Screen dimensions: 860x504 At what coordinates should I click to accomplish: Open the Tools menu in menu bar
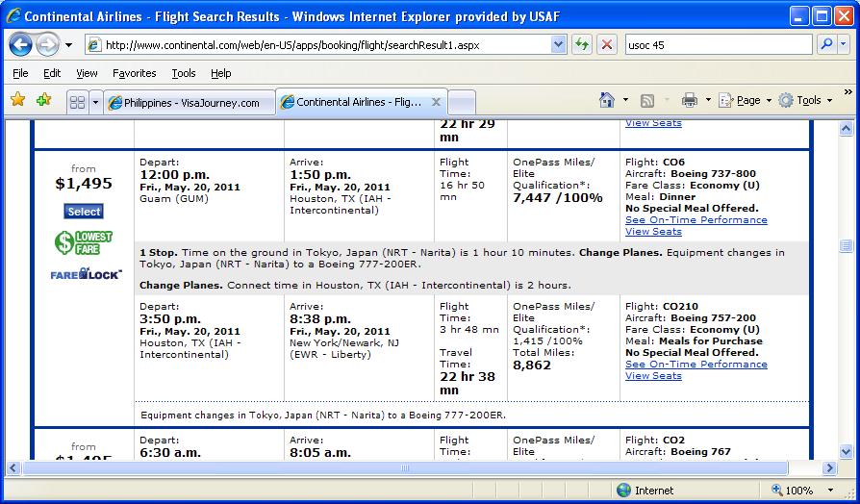pyautogui.click(x=184, y=73)
